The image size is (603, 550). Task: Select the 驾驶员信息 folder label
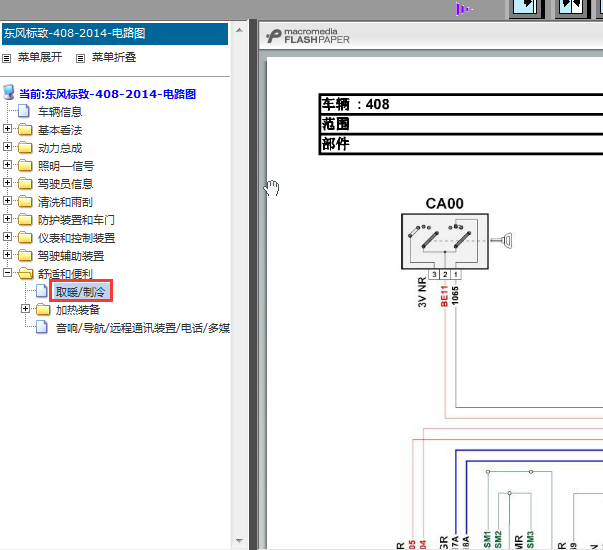pos(65,184)
